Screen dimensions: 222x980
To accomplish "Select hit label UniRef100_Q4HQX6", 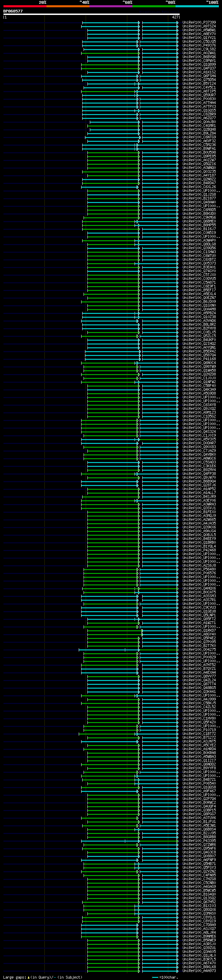I will point(199,589).
